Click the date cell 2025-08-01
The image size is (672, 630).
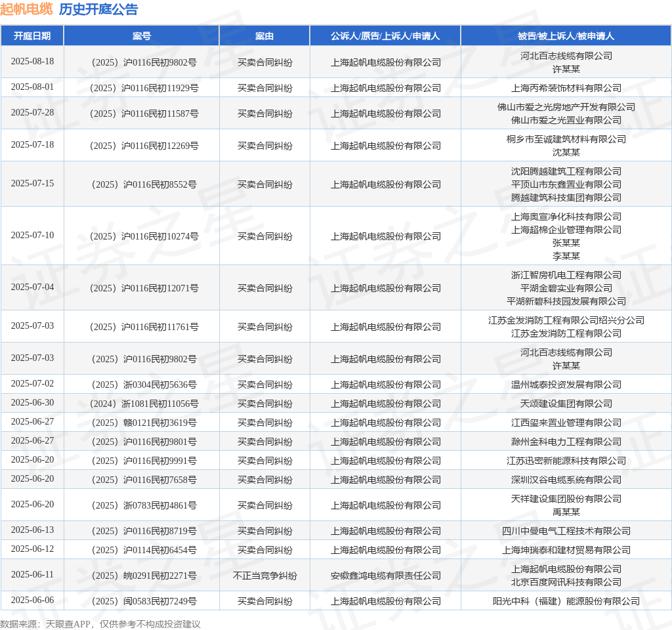pos(32,87)
